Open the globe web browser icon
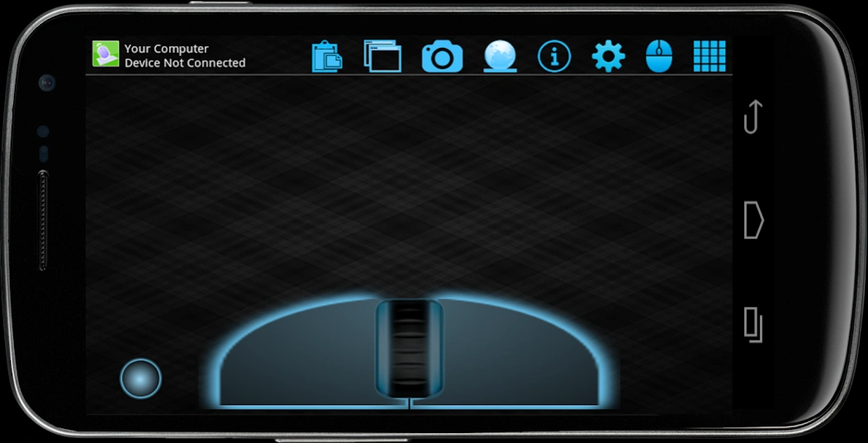The width and height of the screenshot is (868, 443). [500, 56]
